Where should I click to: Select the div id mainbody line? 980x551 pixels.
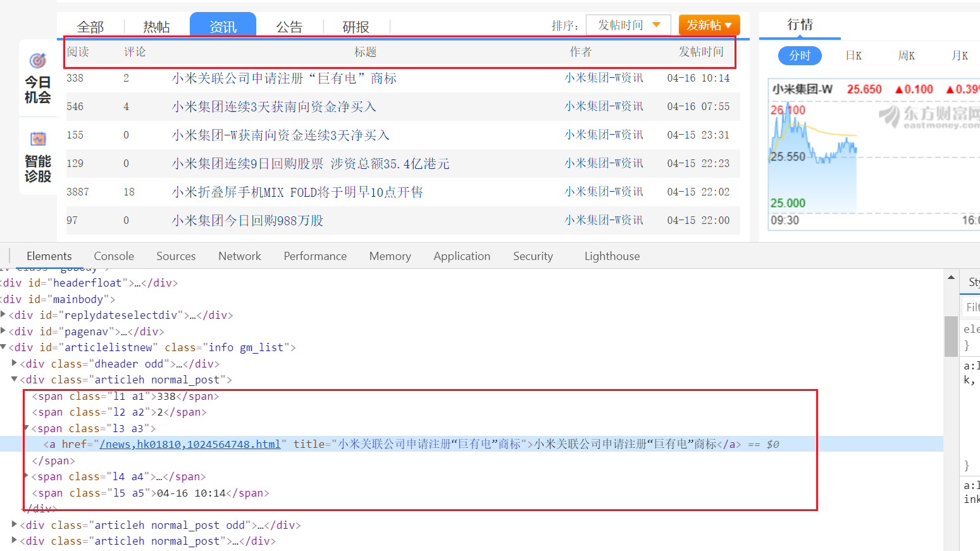pos(57,299)
